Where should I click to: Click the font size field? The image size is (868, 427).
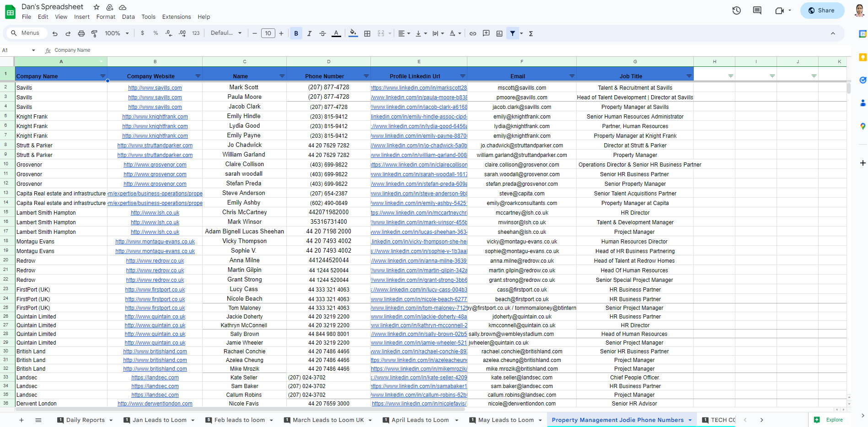(x=268, y=33)
